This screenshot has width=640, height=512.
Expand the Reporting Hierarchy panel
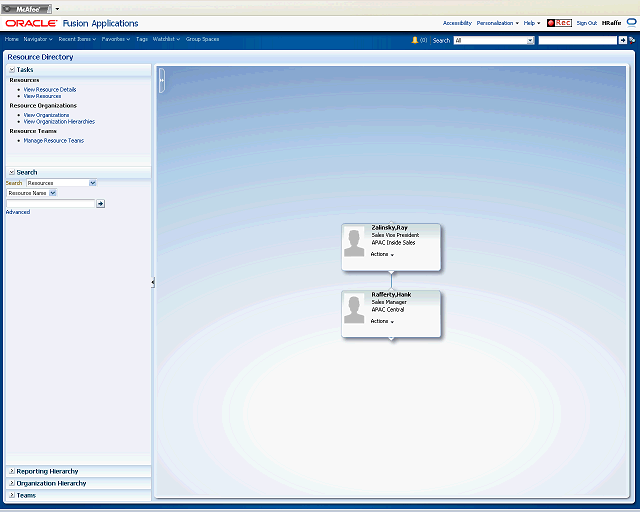pyautogui.click(x=12, y=471)
